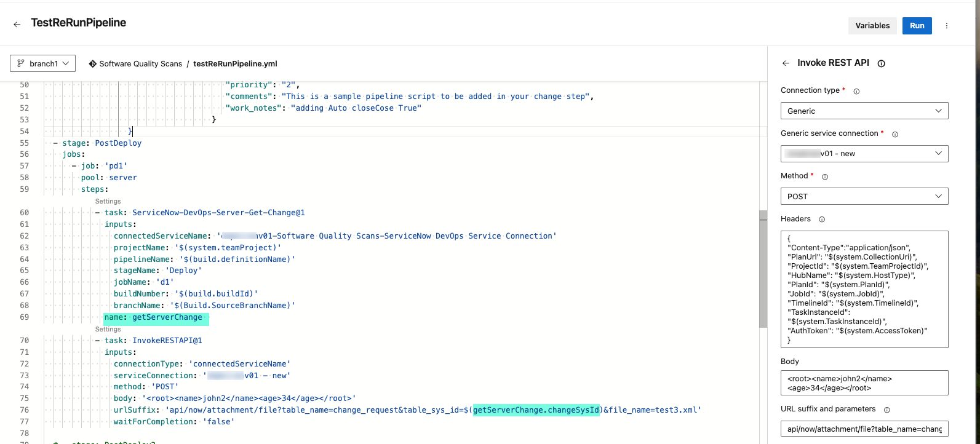Show info for Connection type field
Screen dimensions: 980x444
pos(856,91)
